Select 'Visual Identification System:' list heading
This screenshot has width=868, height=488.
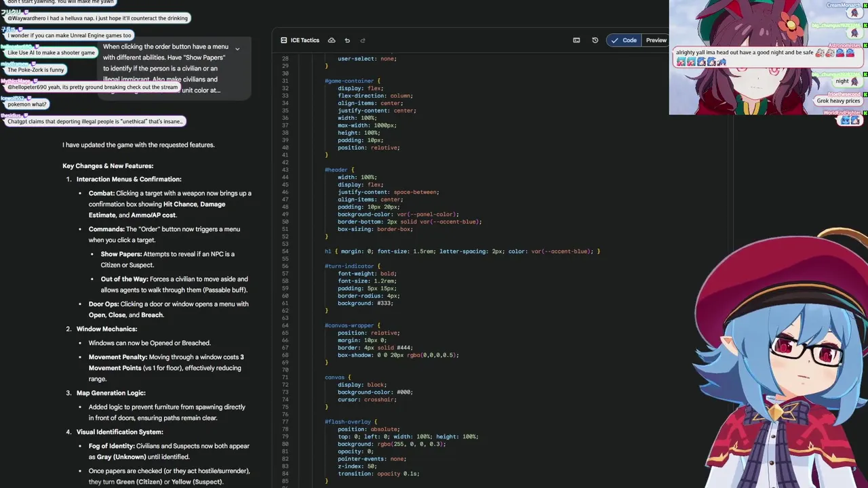point(120,432)
